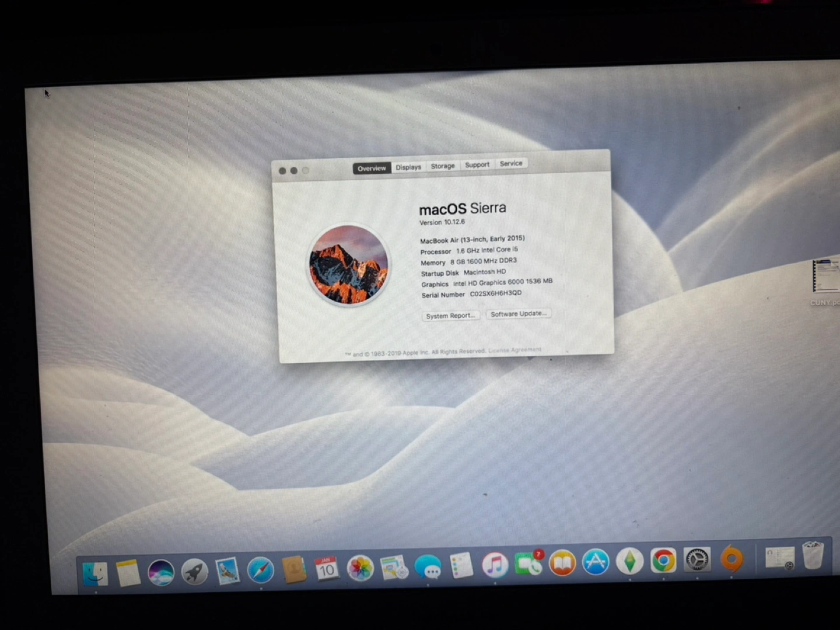The height and width of the screenshot is (630, 840).
Task: Open Safari browser in dock
Action: (260, 570)
